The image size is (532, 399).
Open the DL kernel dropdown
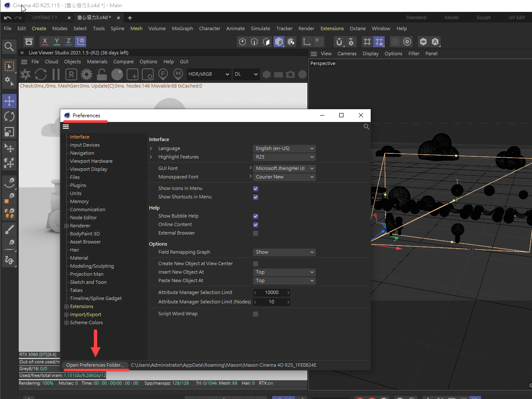click(246, 74)
